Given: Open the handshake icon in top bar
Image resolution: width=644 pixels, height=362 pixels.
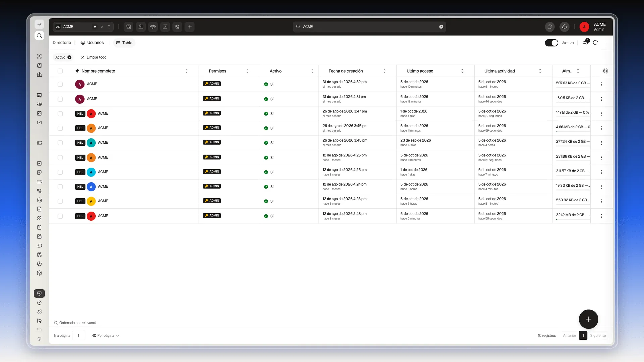Looking at the screenshot, I should (153, 27).
